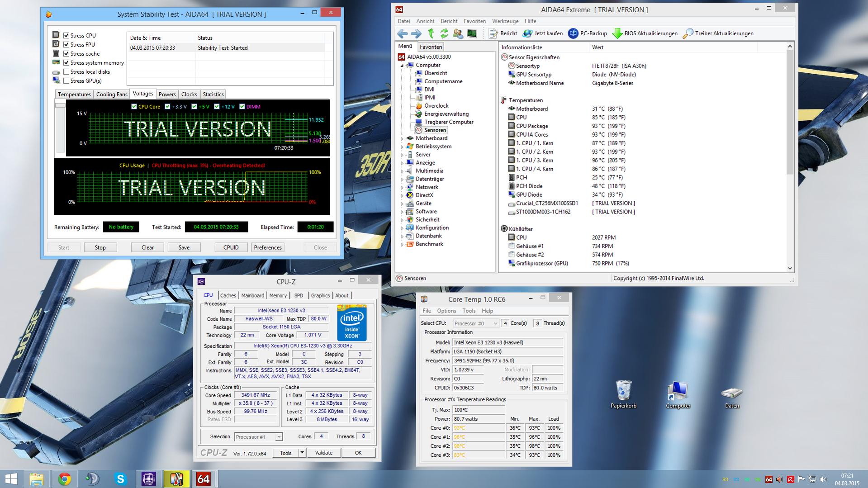Viewport: 868px width, 488px height.
Task: Uncheck Stress cache option
Action: click(66, 53)
